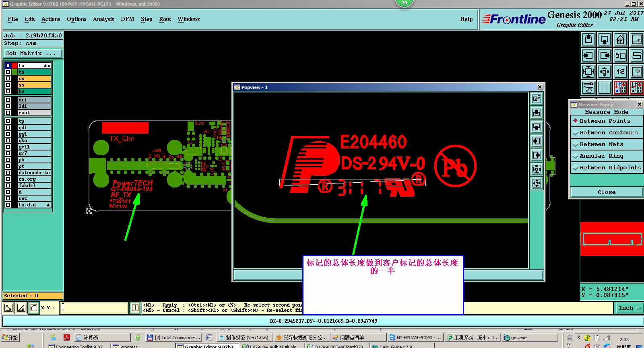
Task: Click the Home view icon
Action: pos(621,39)
